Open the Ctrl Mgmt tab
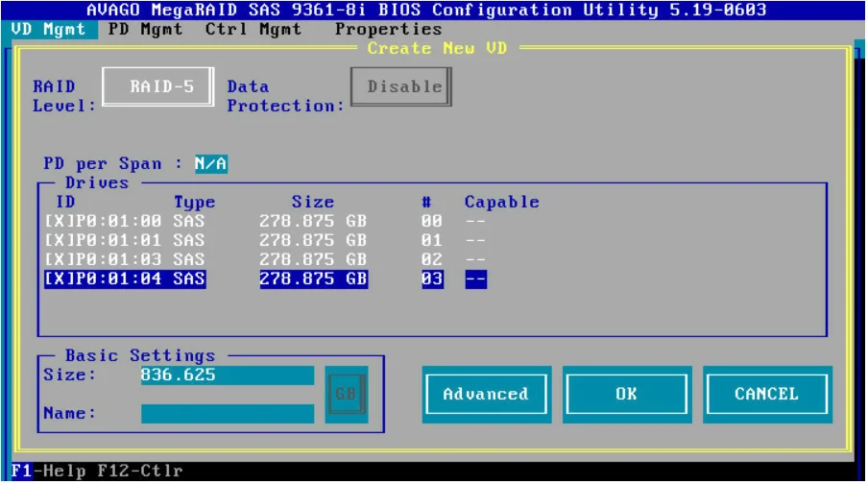The height and width of the screenshot is (484, 868). point(253,30)
